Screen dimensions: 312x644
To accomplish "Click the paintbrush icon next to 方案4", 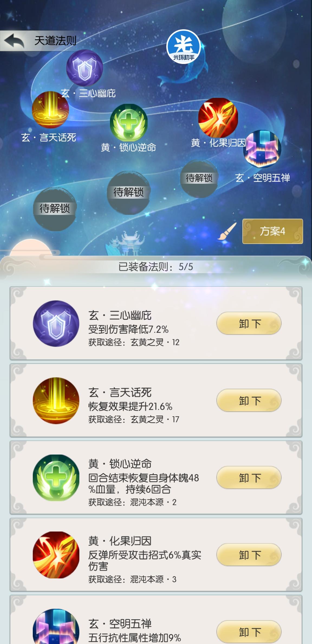I will [x=227, y=231].
